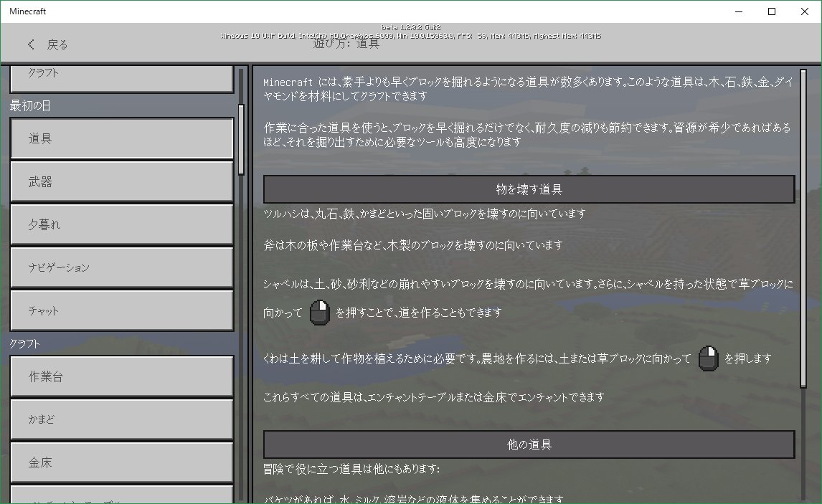The image size is (822, 504).
Task: Open the かまど crafting topic
Action: coord(122,419)
